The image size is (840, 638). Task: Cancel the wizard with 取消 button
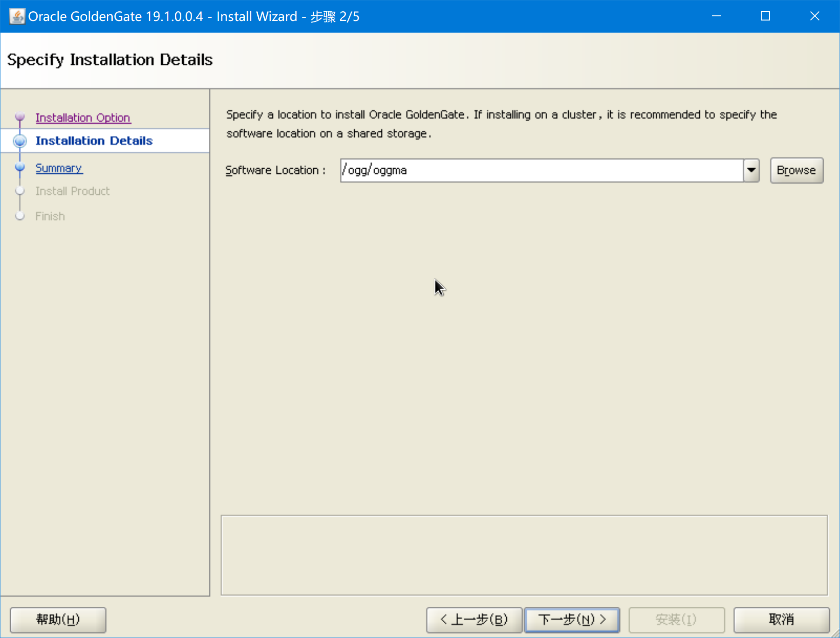point(782,619)
